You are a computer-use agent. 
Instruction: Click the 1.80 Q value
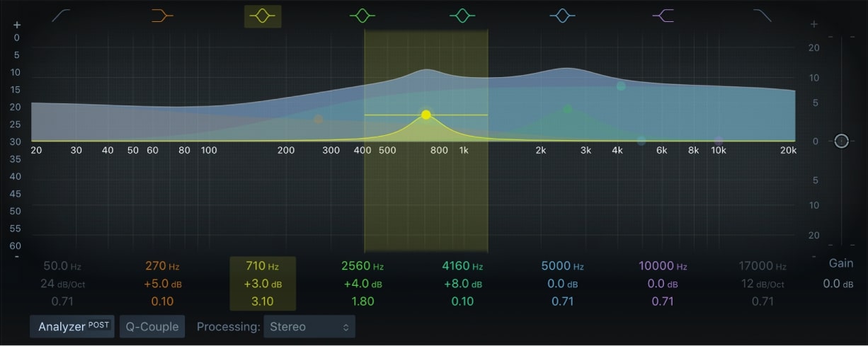(362, 301)
